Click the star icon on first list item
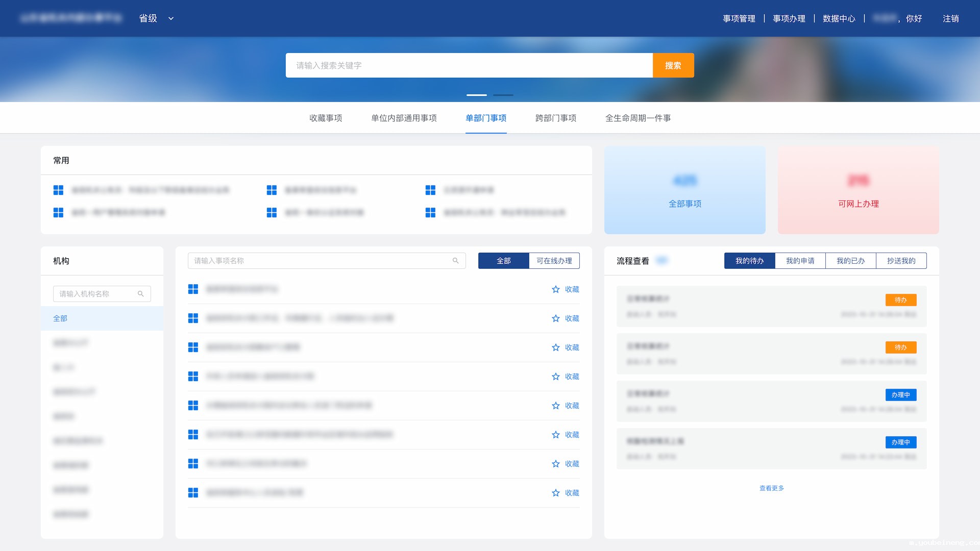Viewport: 980px width, 551px height. point(556,289)
